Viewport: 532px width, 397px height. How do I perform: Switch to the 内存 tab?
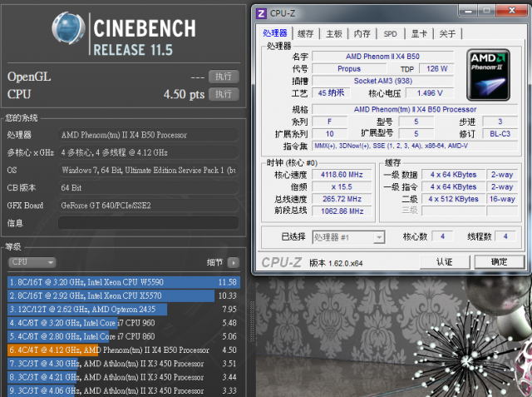362,33
